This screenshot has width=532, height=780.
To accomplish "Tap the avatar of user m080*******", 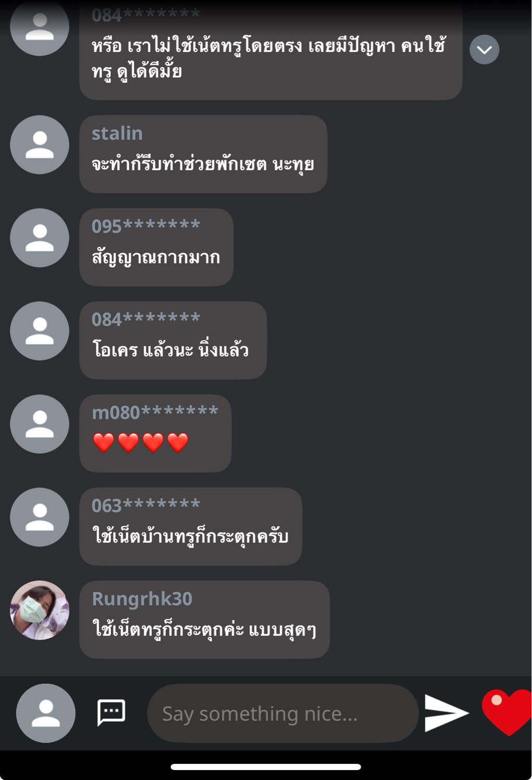I will (x=40, y=424).
